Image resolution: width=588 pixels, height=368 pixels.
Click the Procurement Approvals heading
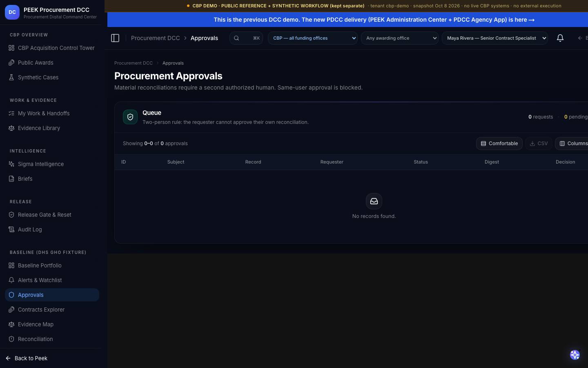click(168, 76)
